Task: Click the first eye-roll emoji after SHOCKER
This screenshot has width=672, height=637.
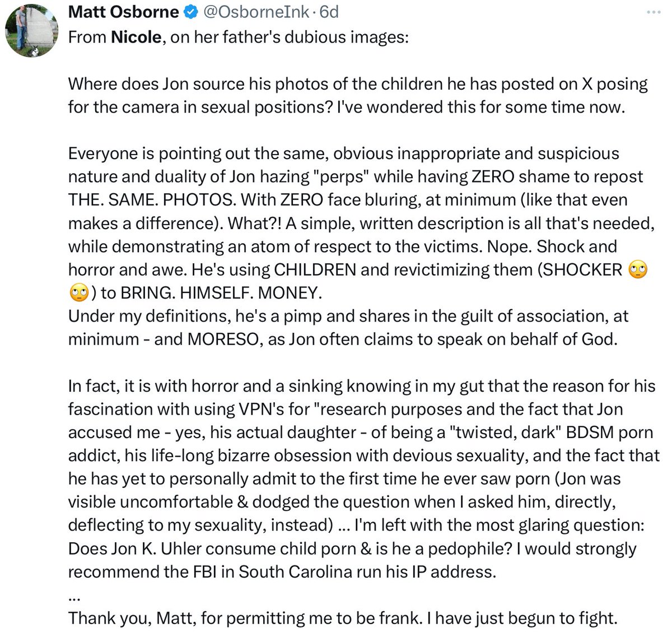Action: click(x=638, y=270)
